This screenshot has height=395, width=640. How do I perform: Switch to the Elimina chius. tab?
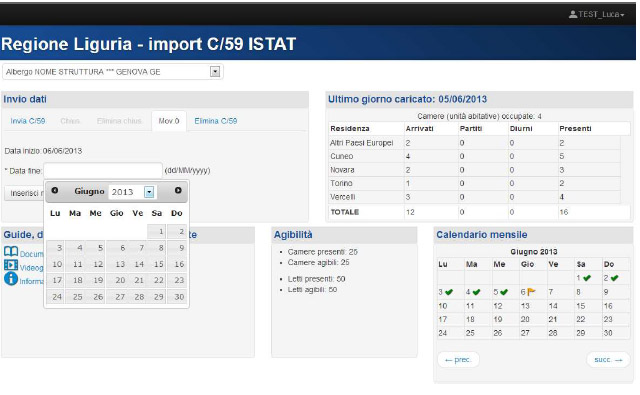tap(119, 121)
